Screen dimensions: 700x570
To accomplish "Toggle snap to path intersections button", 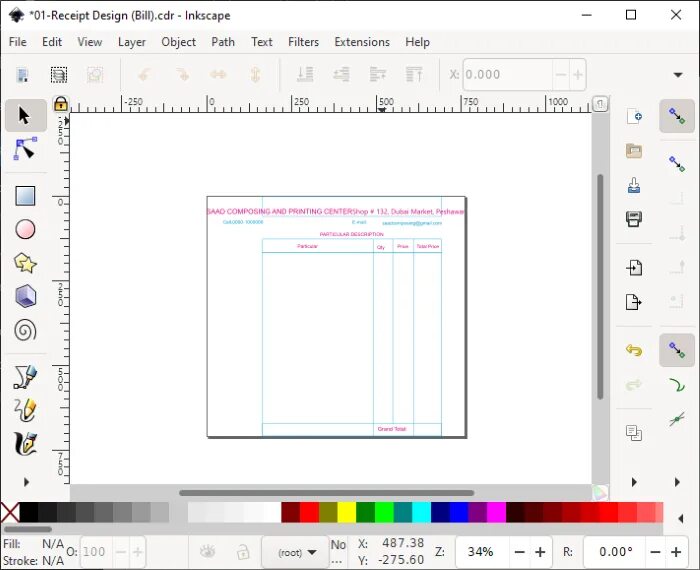I will coord(677,419).
